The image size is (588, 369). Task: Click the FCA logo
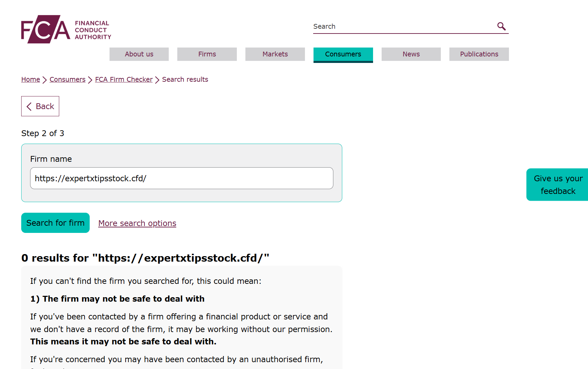66,29
